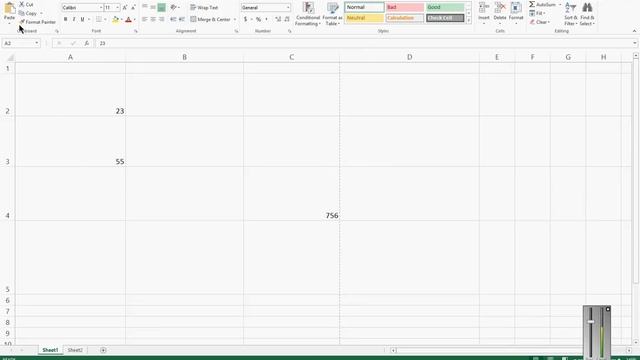Switch to the Sheet1 tab
640x360 pixels.
point(50,350)
